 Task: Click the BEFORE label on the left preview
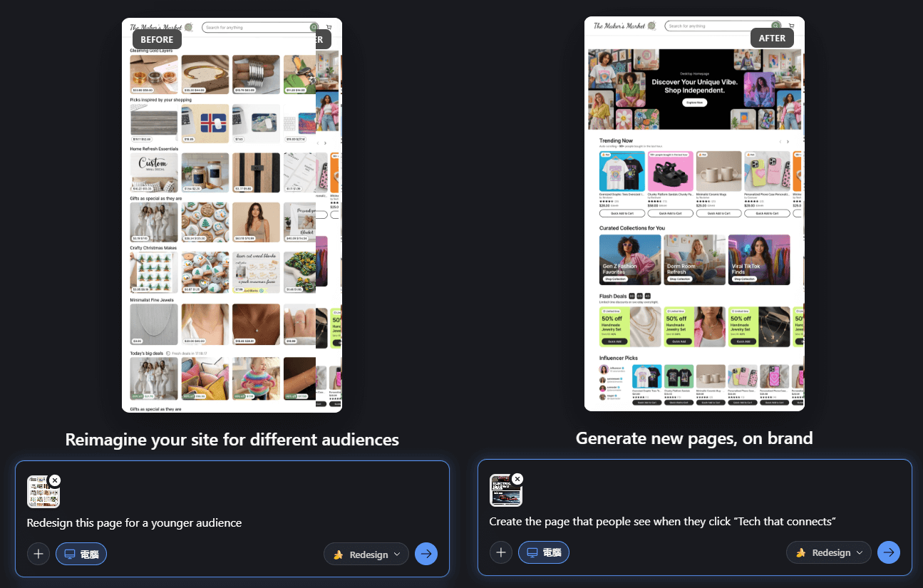click(x=157, y=39)
